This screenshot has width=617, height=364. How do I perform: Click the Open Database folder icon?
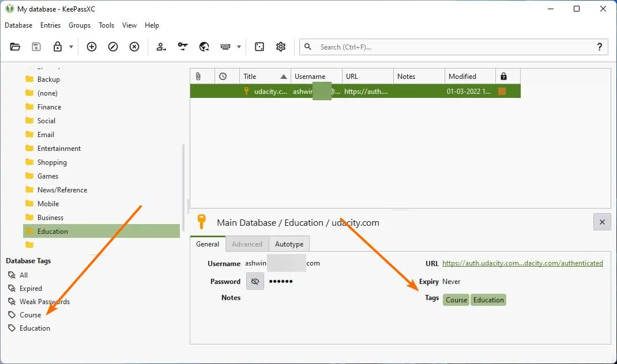pyautogui.click(x=16, y=47)
